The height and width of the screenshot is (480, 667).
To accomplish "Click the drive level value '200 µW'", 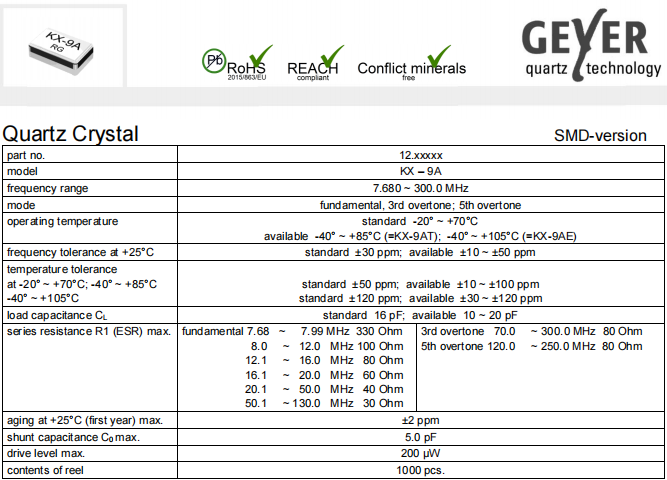I will tap(420, 454).
